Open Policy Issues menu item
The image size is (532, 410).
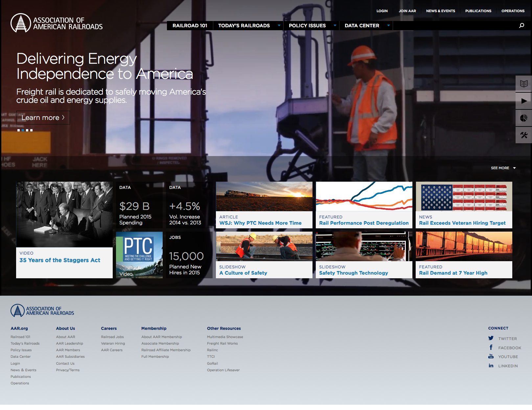pos(307,26)
